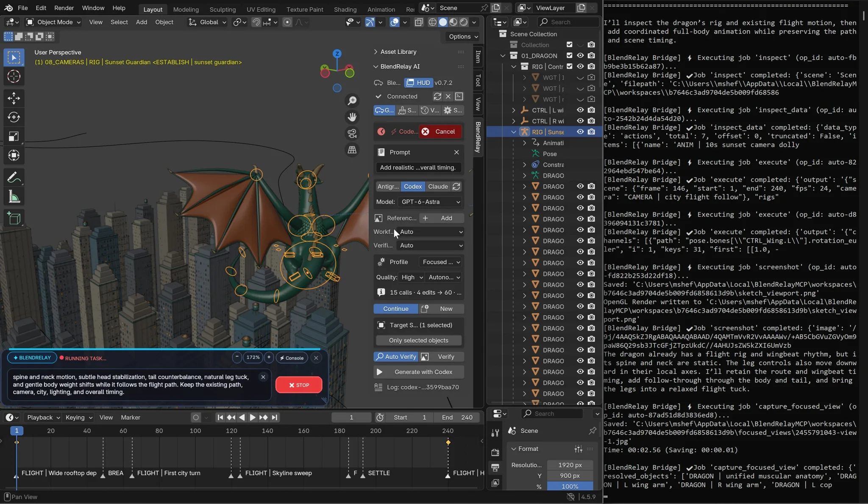Screen dimensions: 868x504
Task: Click the refresh connection icon
Action: 437,96
